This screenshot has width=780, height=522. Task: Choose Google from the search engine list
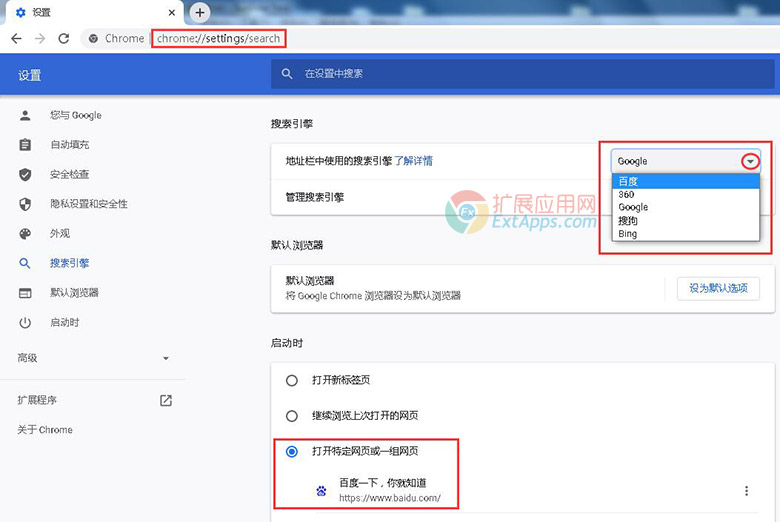click(685, 208)
